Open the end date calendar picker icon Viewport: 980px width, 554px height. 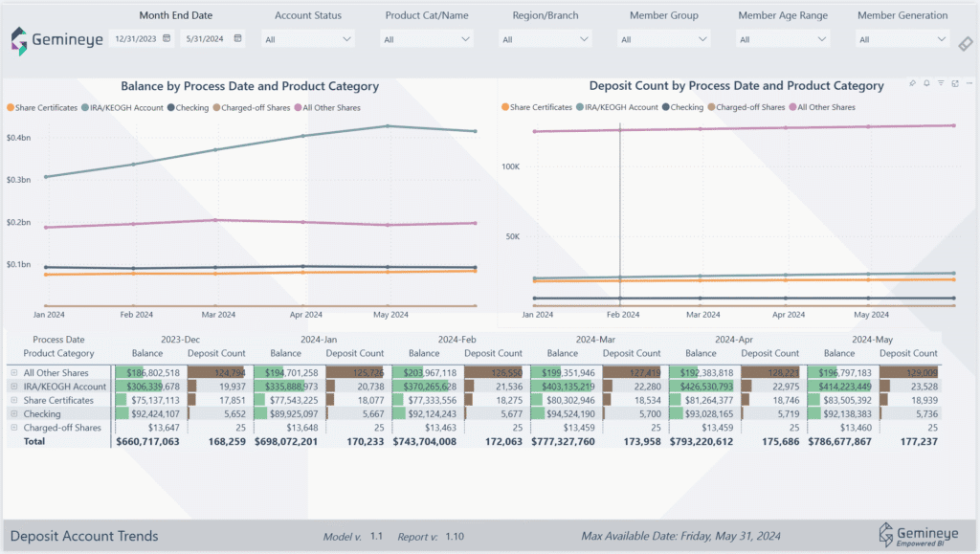(237, 38)
